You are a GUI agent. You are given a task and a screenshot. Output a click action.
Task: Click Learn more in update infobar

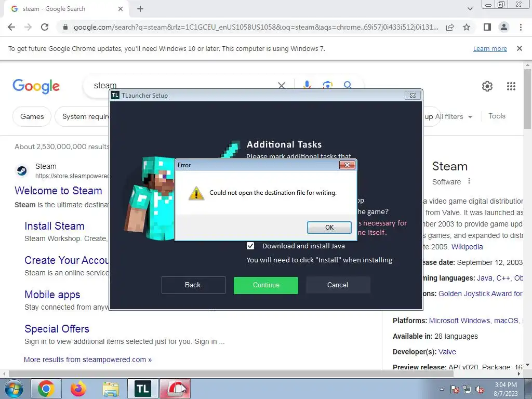coord(490,48)
